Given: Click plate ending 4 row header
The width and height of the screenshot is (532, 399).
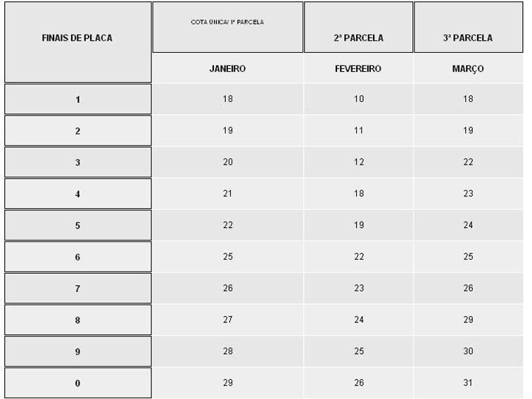Looking at the screenshot, I should (77, 194).
